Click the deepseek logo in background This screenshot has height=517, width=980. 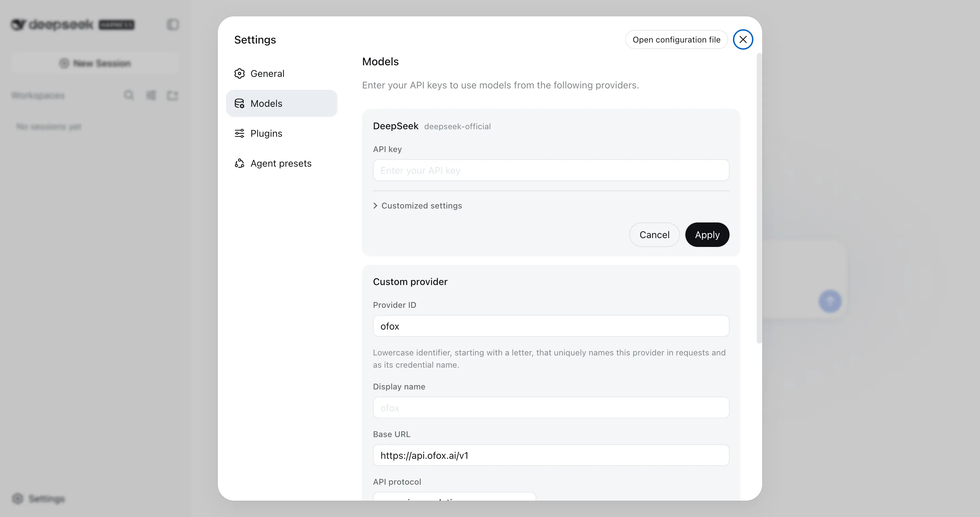click(x=52, y=25)
